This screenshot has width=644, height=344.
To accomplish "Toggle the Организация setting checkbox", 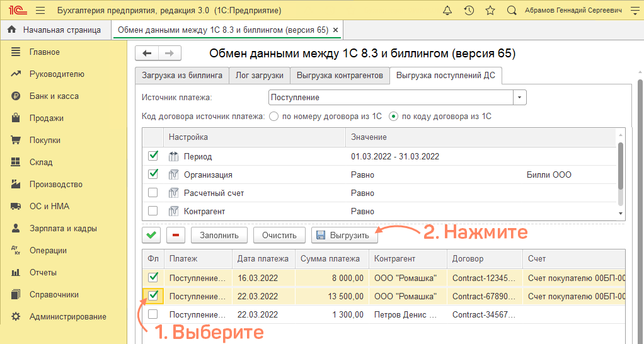I will pos(152,174).
